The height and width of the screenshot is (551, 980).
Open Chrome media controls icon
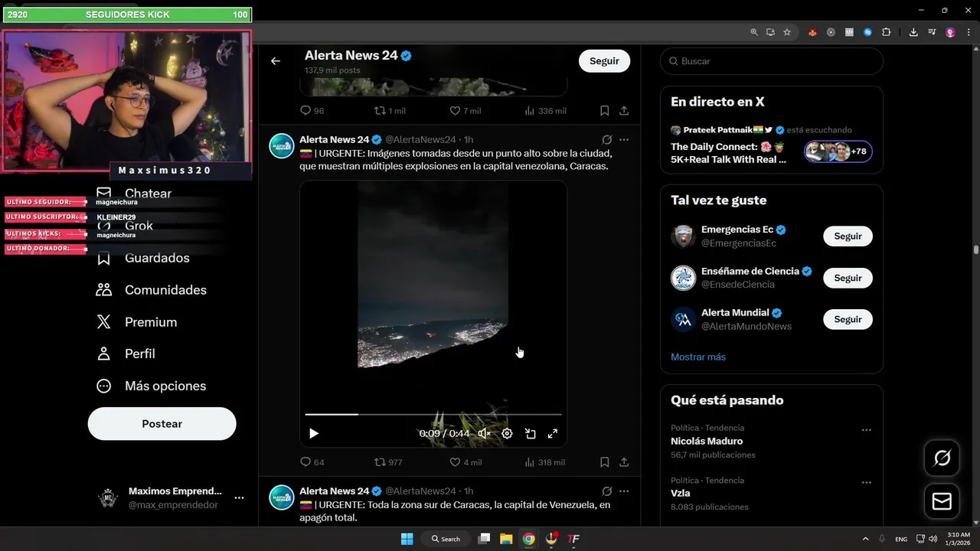click(932, 32)
